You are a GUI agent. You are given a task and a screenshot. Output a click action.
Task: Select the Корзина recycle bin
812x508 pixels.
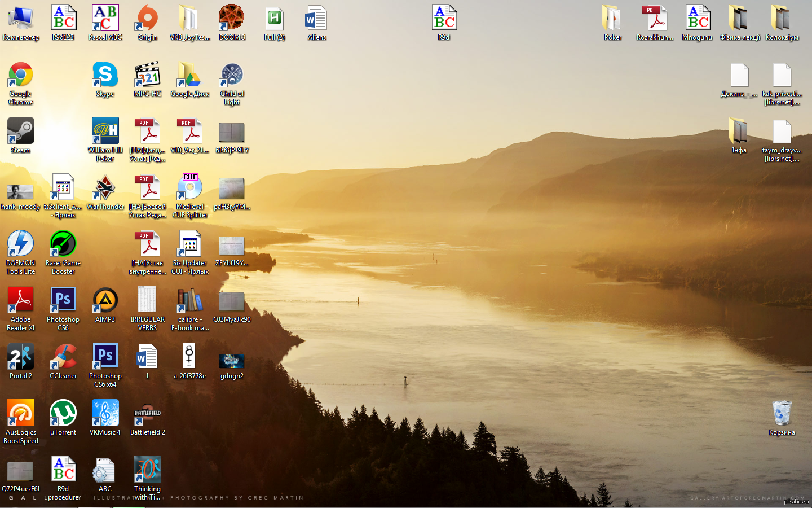[782, 414]
